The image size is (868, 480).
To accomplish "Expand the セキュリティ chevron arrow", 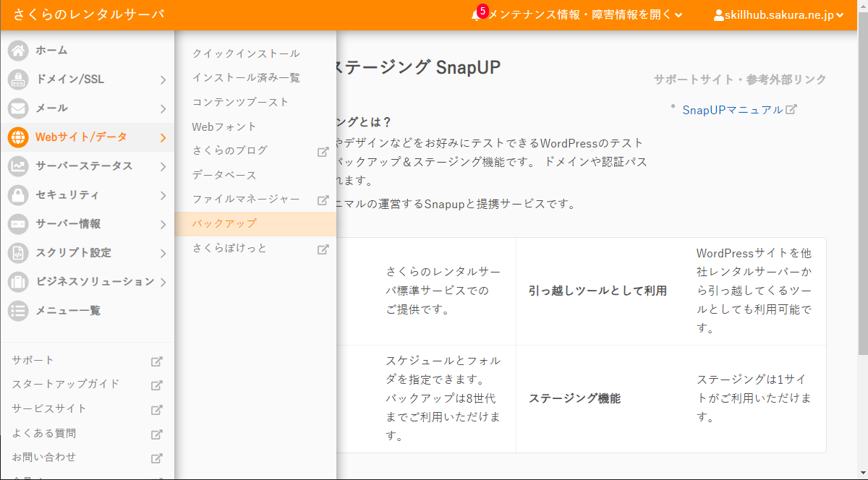I will click(163, 195).
